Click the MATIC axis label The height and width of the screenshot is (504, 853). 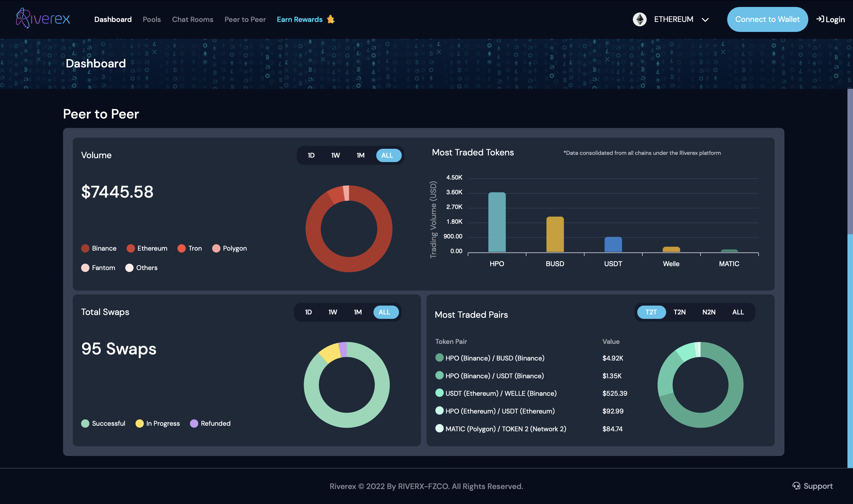pos(729,264)
